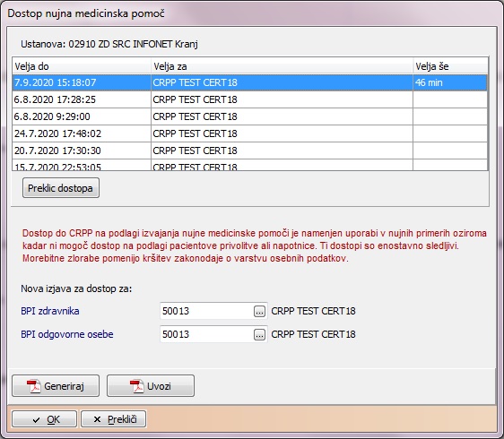
Task: Click the Preklic dostopa button
Action: coord(61,188)
